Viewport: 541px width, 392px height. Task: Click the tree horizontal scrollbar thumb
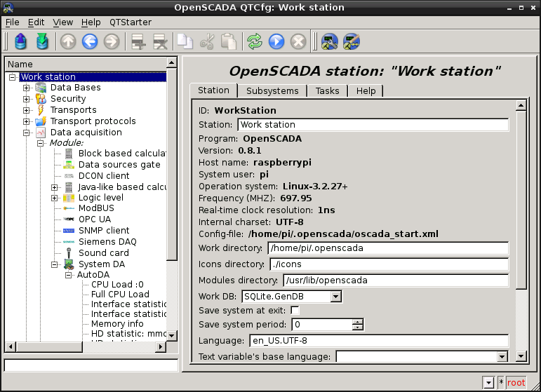click(49, 346)
